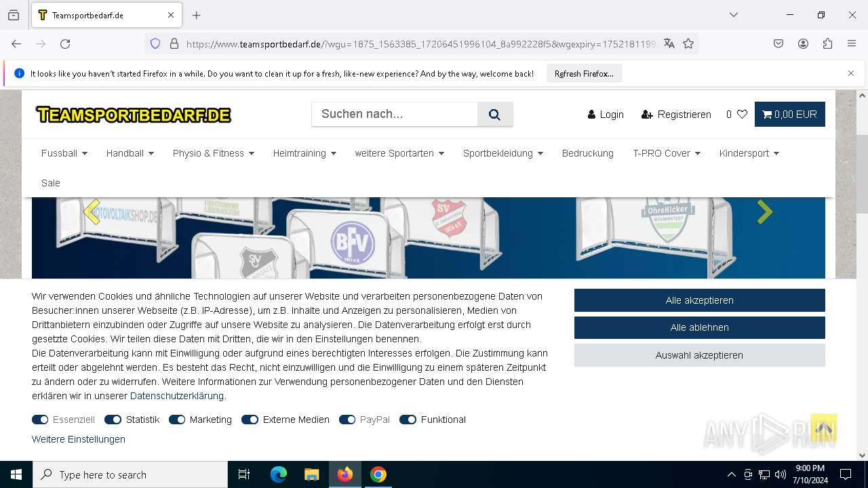Toggle the Statistik cookie switch
Viewport: 868px width, 488px height.
pos(113,420)
